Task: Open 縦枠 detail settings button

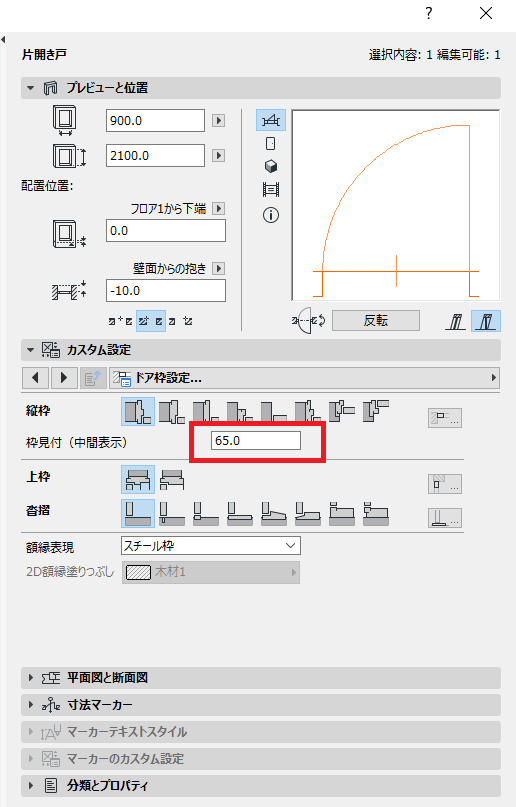Action: pos(445,418)
